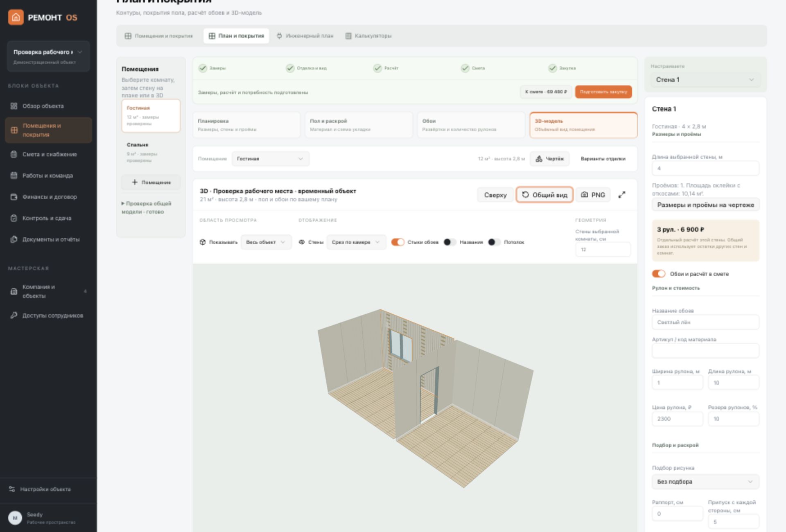Add a room with + Помещение
This screenshot has height=532, width=786.
click(x=151, y=182)
